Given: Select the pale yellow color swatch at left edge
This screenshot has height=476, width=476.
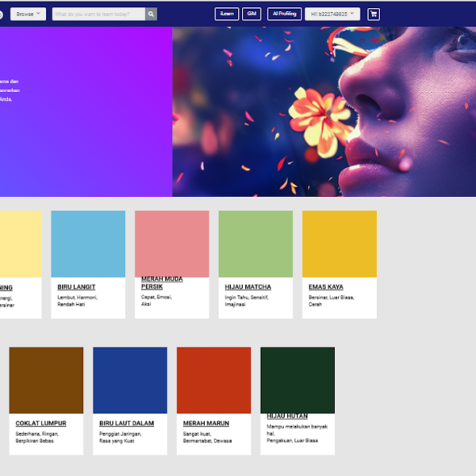Looking at the screenshot, I should pyautogui.click(x=21, y=244).
